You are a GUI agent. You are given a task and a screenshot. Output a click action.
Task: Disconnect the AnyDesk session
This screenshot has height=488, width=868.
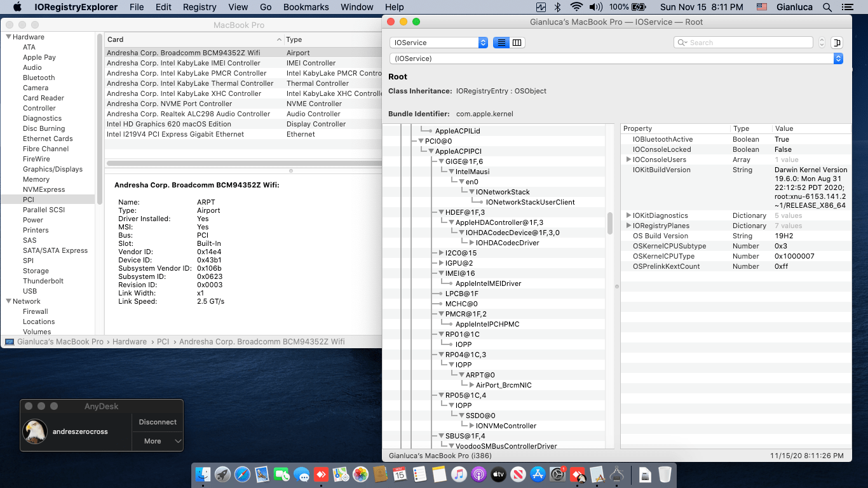[x=158, y=422]
